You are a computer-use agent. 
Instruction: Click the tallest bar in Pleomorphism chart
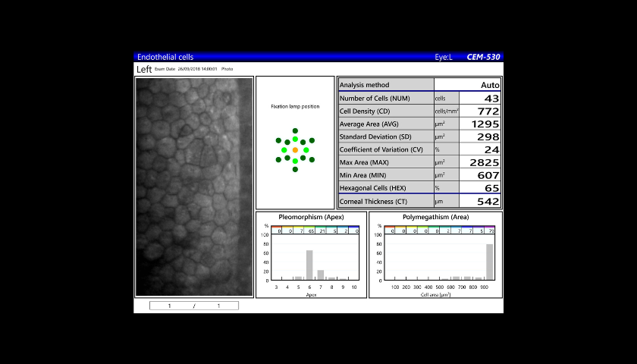309,265
